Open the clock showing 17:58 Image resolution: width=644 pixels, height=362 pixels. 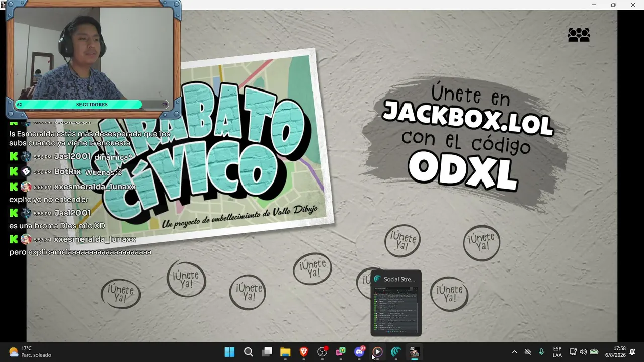tap(615, 352)
